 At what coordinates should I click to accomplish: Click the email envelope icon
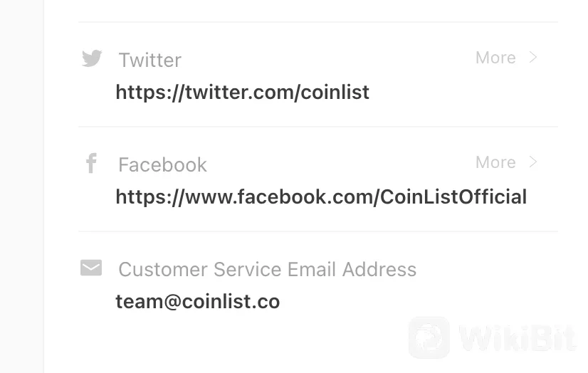click(91, 268)
